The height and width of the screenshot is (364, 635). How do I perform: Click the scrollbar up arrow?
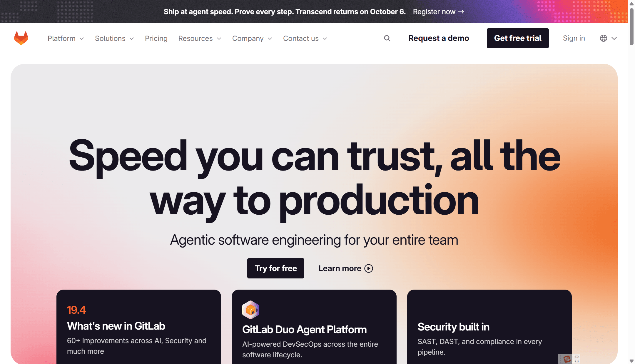[631, 3]
